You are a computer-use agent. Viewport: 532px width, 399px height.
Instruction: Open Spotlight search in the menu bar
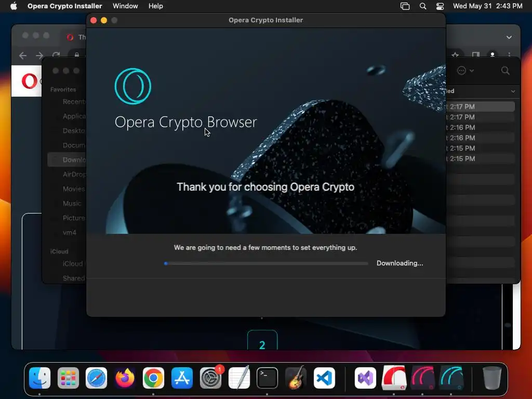423,6
